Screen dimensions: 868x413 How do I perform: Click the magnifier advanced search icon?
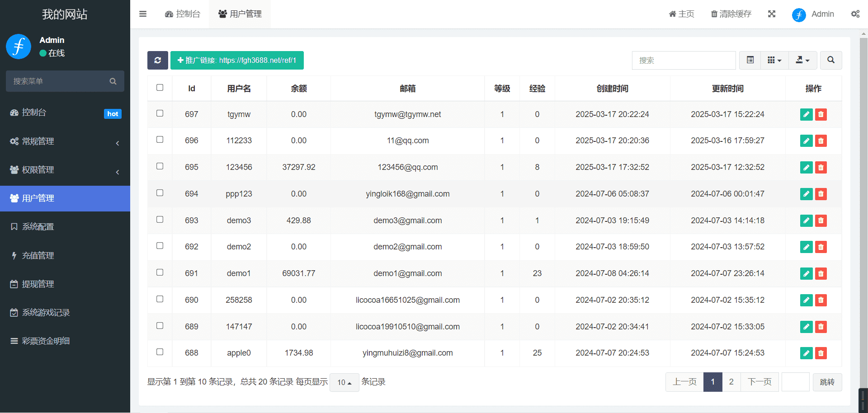pos(830,60)
